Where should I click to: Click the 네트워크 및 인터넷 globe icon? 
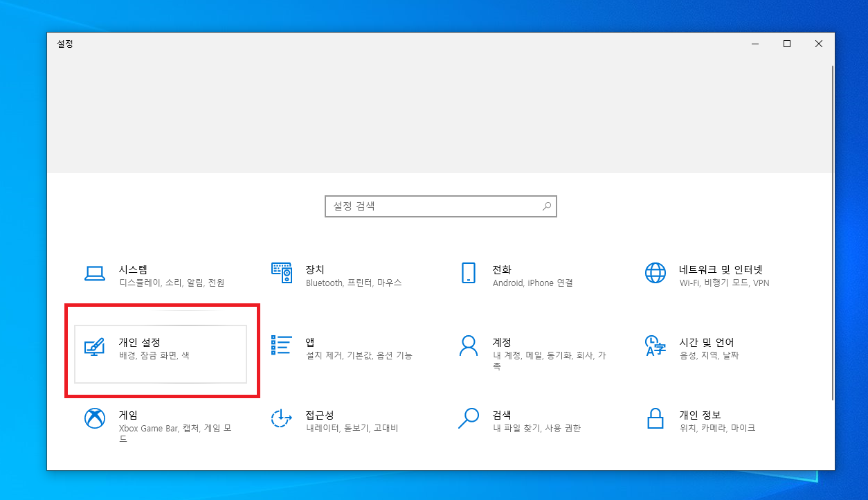[x=655, y=273]
